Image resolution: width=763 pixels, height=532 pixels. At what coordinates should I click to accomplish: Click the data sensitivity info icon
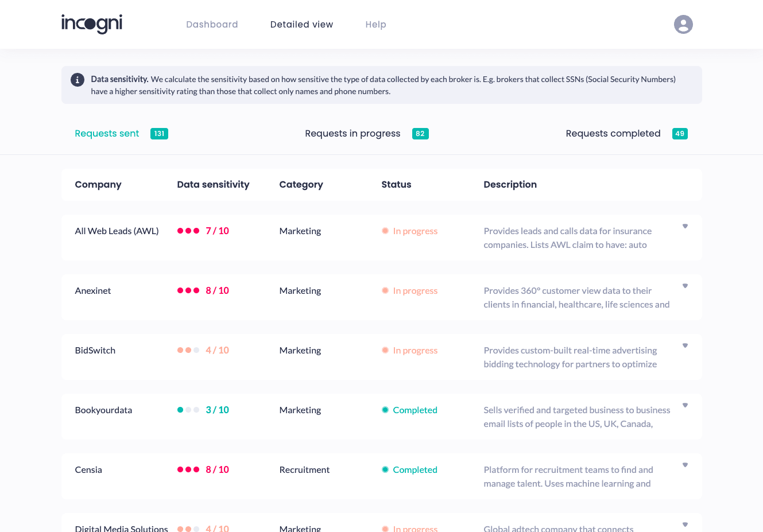coord(77,80)
